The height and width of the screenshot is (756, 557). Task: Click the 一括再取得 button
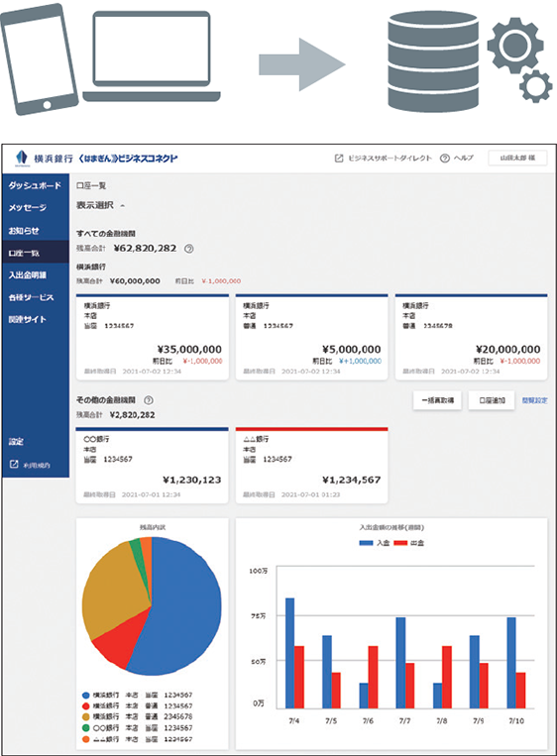(437, 400)
